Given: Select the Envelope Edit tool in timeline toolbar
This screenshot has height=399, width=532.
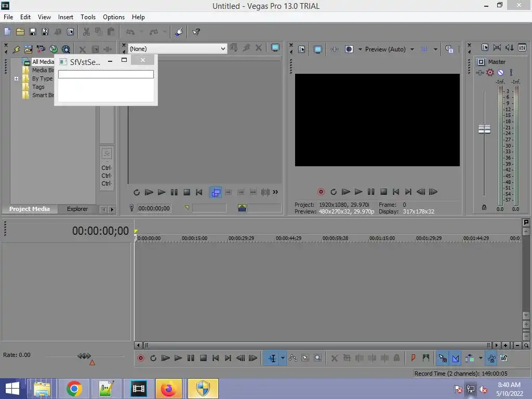Looking at the screenshot, I should click(293, 358).
